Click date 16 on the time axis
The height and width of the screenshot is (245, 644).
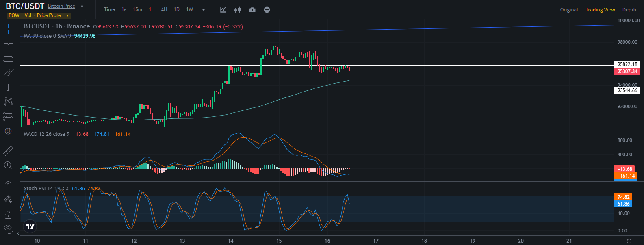click(327, 241)
